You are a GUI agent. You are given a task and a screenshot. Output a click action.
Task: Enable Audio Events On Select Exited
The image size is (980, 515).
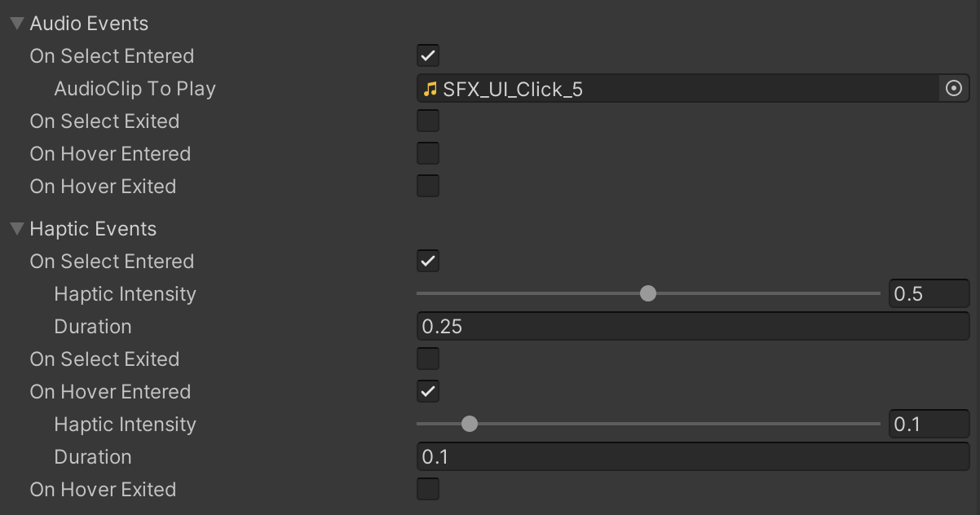pos(428,121)
